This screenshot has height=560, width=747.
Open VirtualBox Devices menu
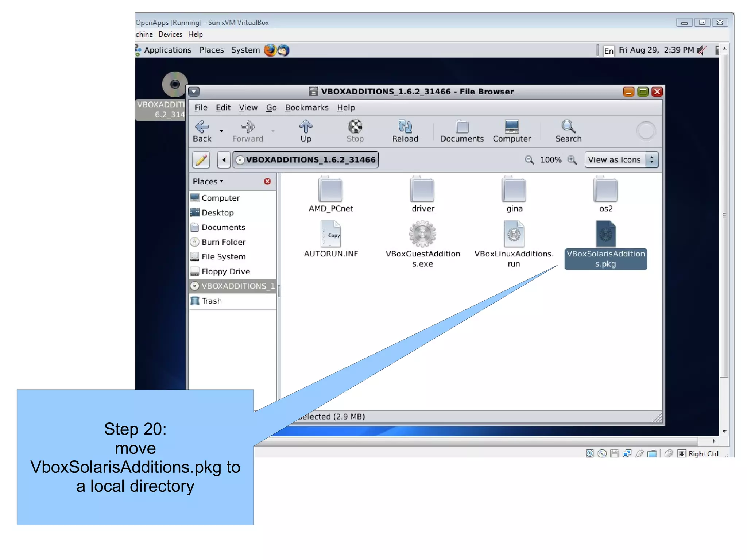pos(170,34)
